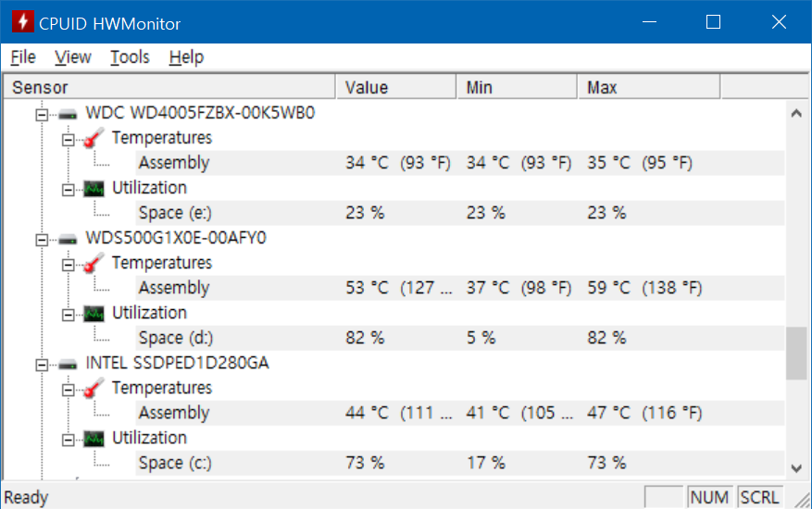
Task: Click the NUM status bar indicator
Action: 709,498
